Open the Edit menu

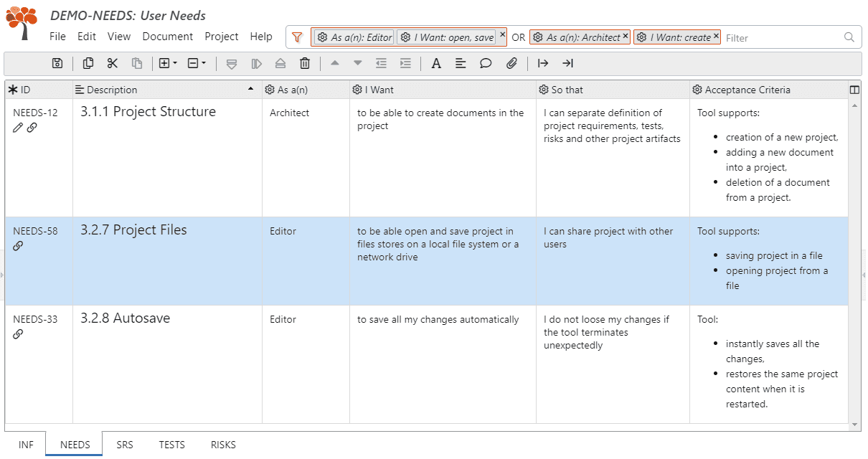(87, 37)
